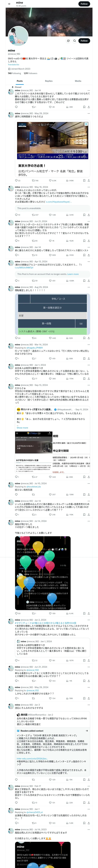Expand the quoted post with Show more
This screenshot has width=98, height=868.
tap(22, 428)
